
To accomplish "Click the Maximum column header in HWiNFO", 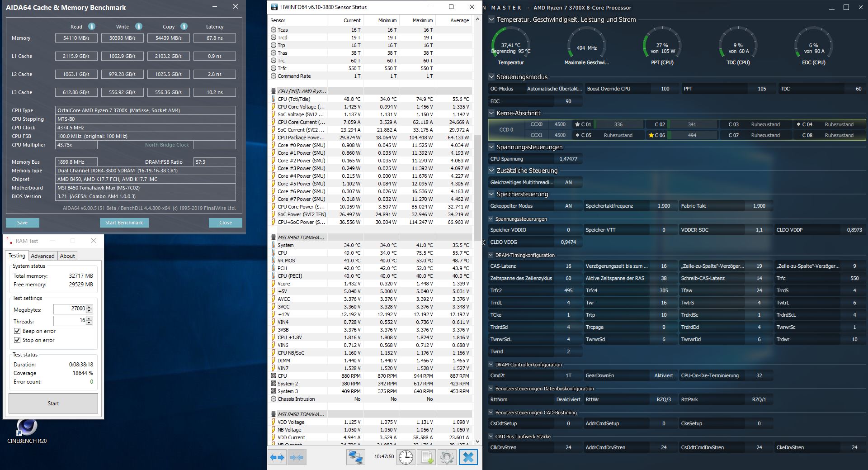I will (417, 20).
